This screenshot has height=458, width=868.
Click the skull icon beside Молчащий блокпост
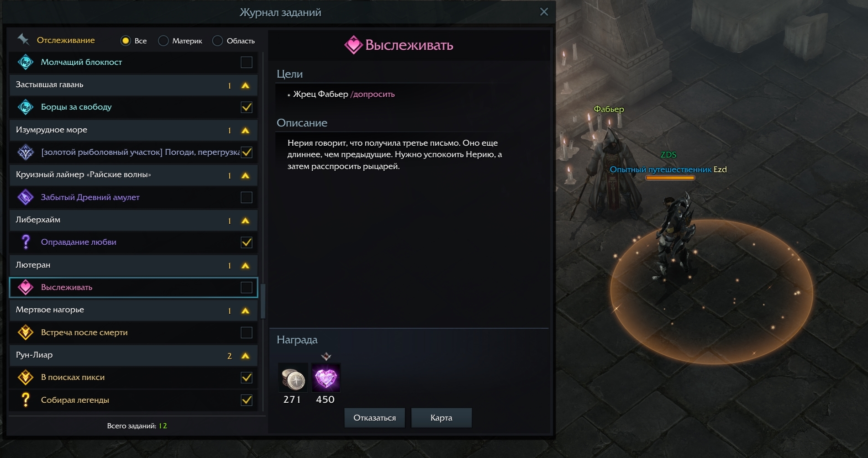(x=26, y=62)
